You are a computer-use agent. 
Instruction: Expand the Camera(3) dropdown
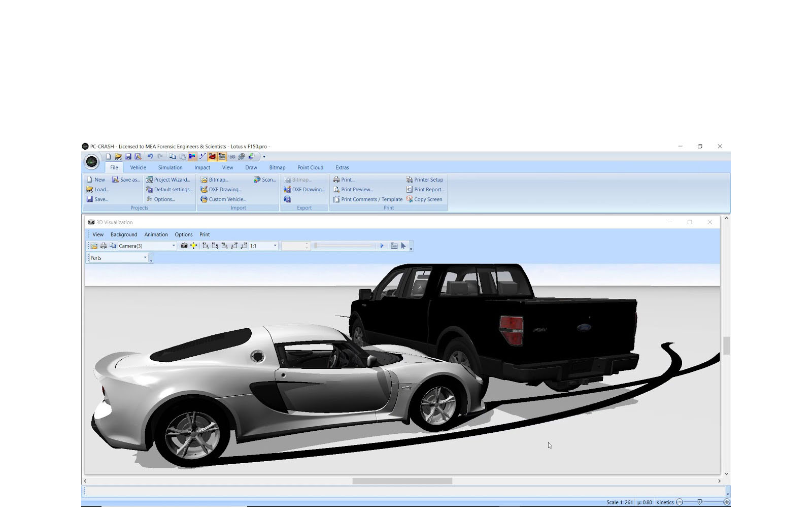coord(174,246)
